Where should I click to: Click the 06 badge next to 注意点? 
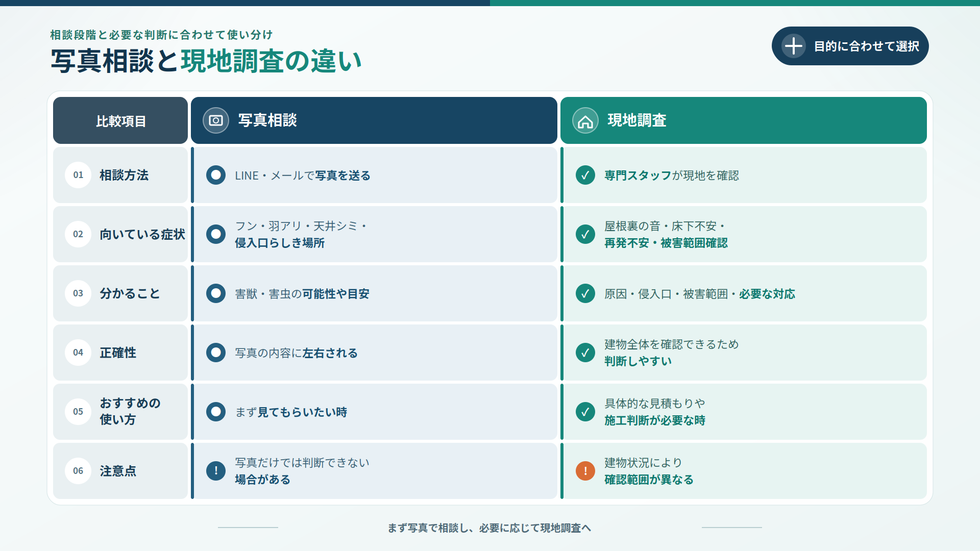tap(78, 471)
